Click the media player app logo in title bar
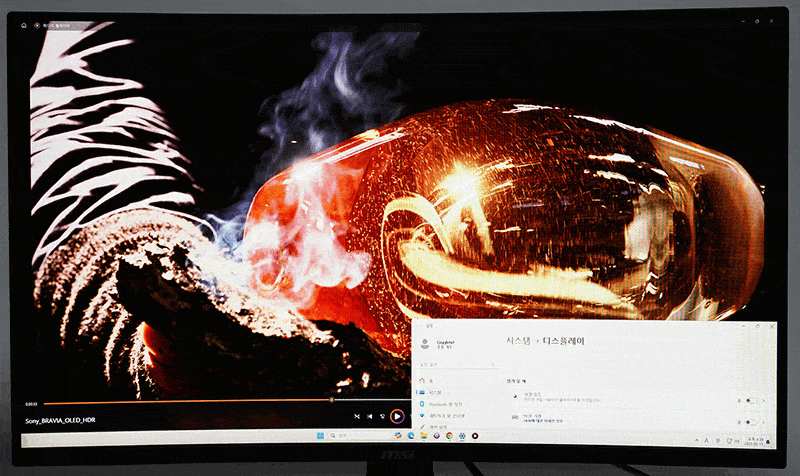 (37, 25)
